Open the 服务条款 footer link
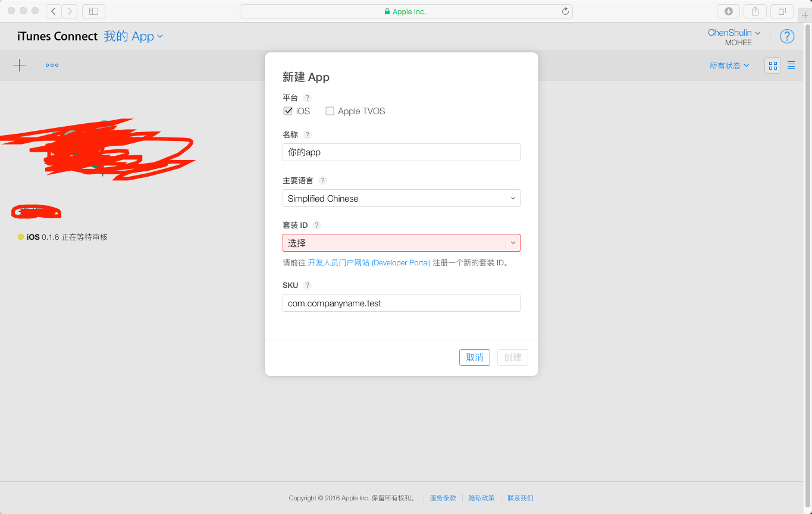This screenshot has width=812, height=514. 443,498
